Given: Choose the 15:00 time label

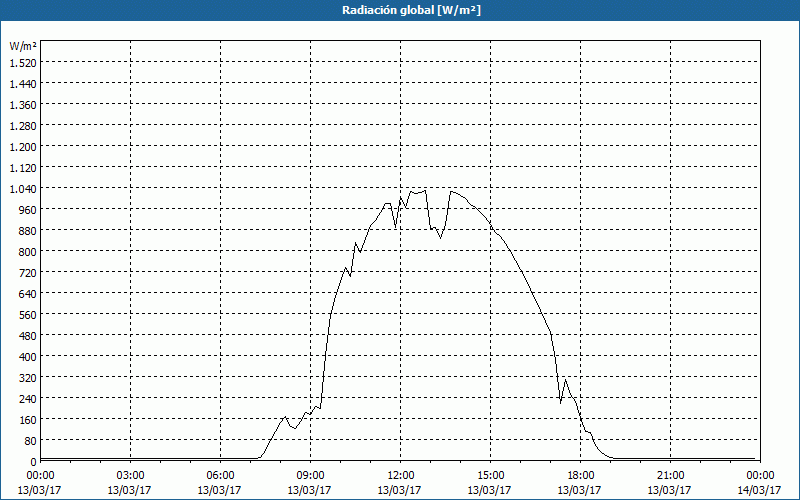Looking at the screenshot, I should click(x=490, y=476).
